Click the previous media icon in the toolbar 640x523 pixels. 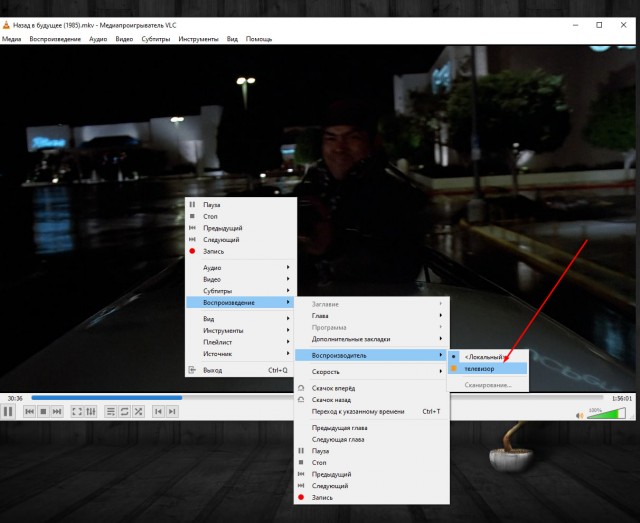coord(29,412)
